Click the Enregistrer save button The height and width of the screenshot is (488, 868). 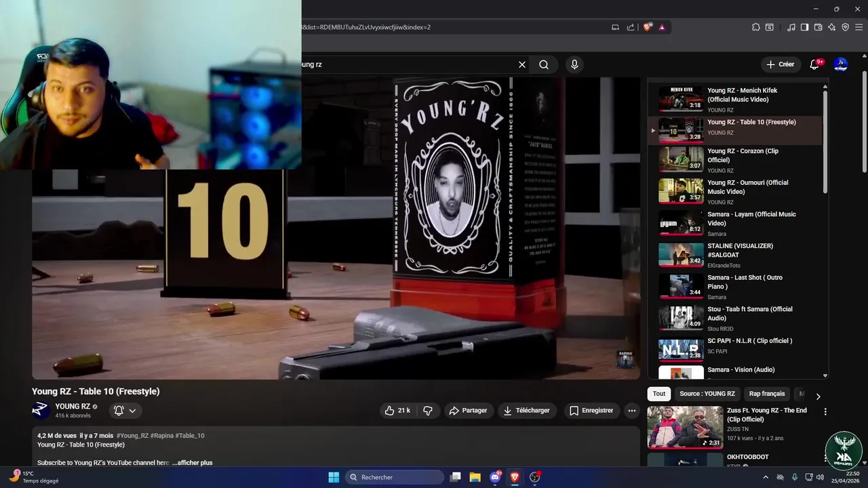click(591, 411)
